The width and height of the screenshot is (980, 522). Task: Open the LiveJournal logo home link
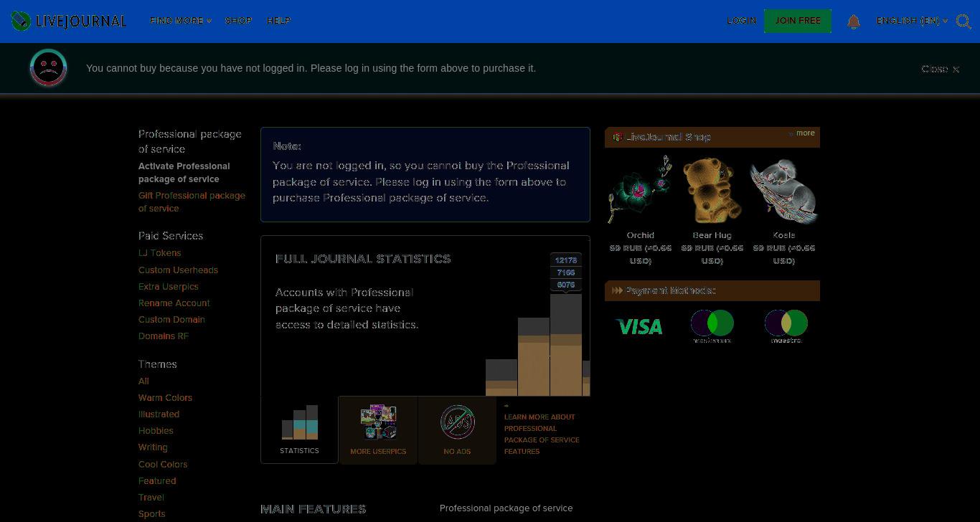[68, 21]
